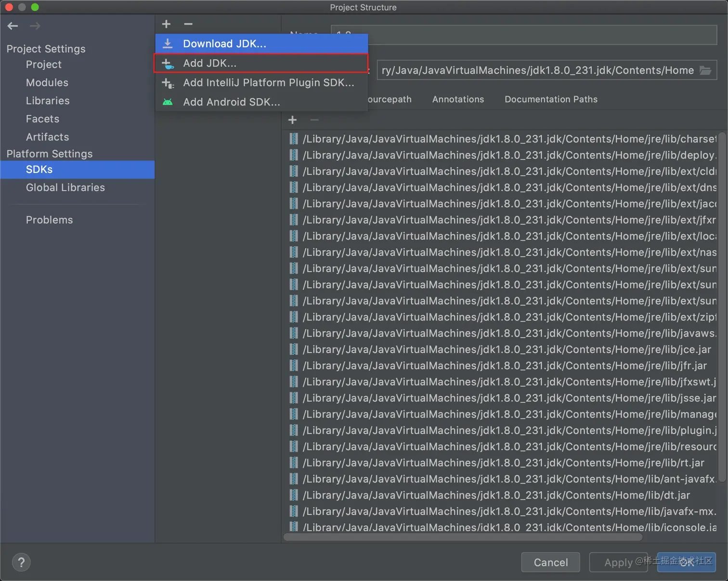This screenshot has height=581, width=728.
Task: Open the help question mark button
Action: click(x=21, y=562)
